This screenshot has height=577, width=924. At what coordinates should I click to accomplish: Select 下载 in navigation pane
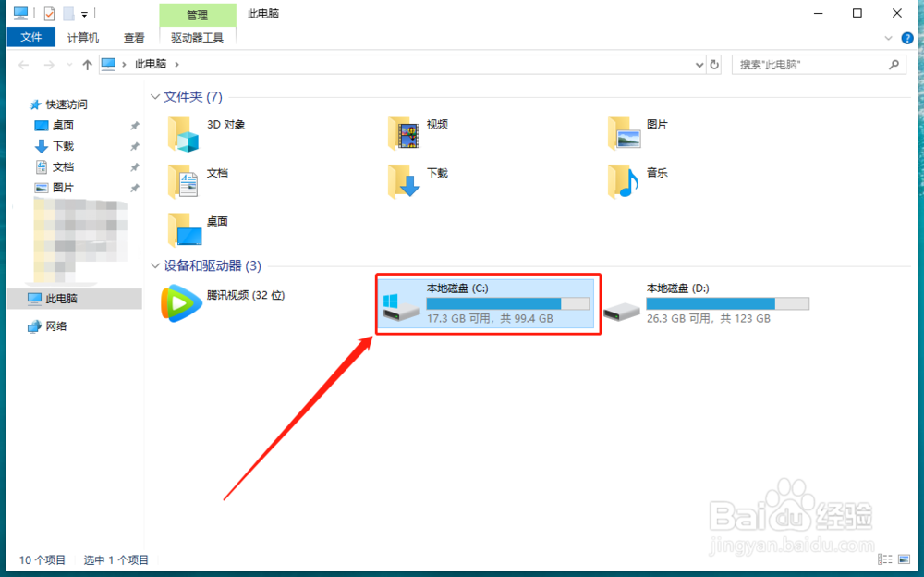[x=63, y=146]
